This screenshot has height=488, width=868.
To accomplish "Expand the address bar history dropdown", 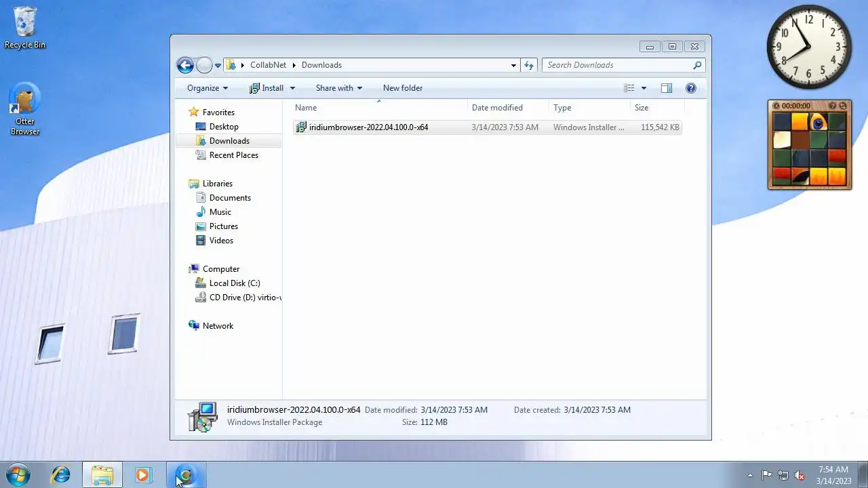I will tap(513, 66).
